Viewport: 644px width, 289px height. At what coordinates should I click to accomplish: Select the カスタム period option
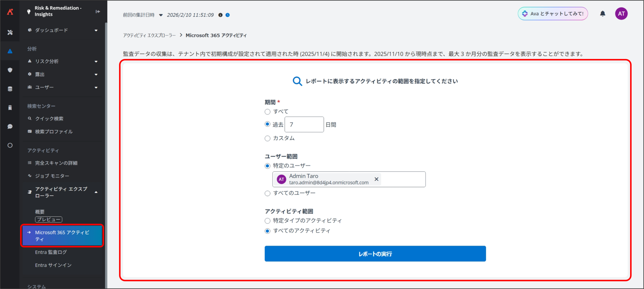pos(267,138)
